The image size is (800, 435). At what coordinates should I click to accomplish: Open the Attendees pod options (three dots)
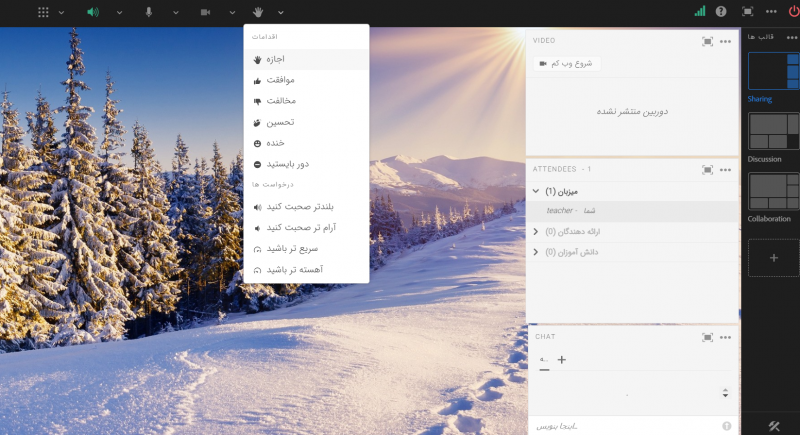(726, 170)
